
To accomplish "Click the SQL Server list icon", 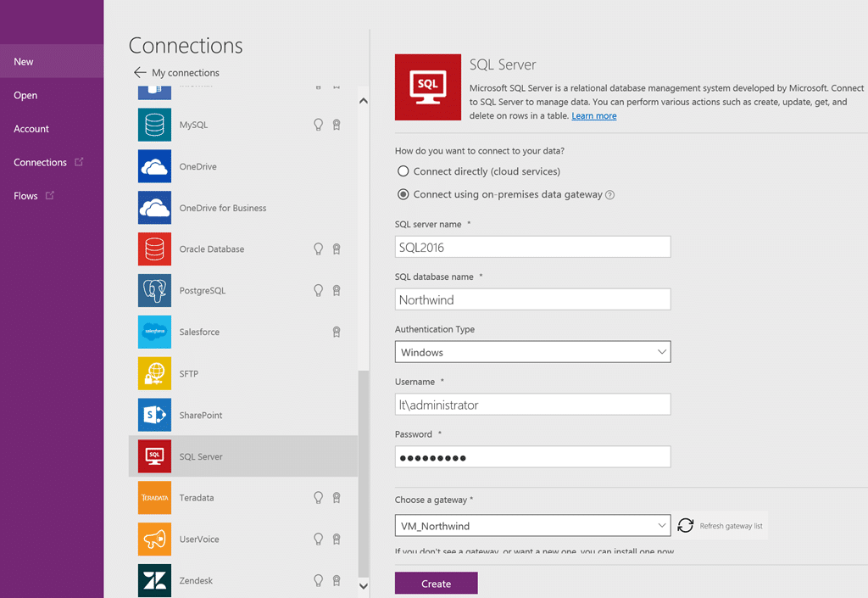I will click(x=154, y=456).
